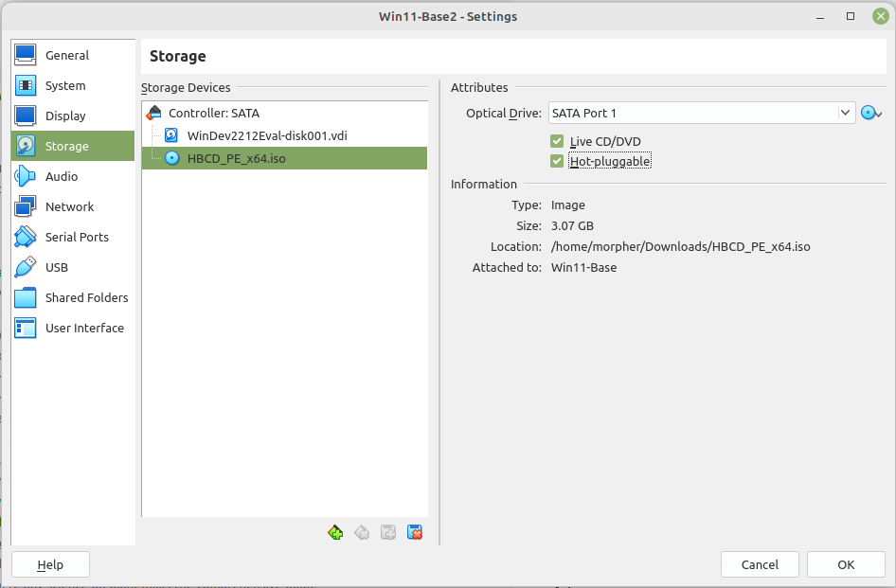Viewport: 896px width, 588px height.
Task: Select WinDev2212Eval-disk001.vdi in the storage tree
Action: coord(267,135)
